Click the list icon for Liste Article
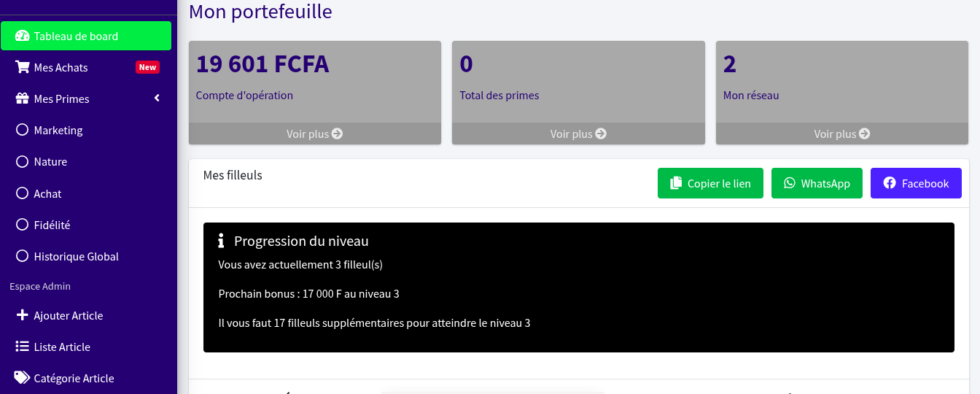Image resolution: width=980 pixels, height=394 pixels. tap(22, 347)
